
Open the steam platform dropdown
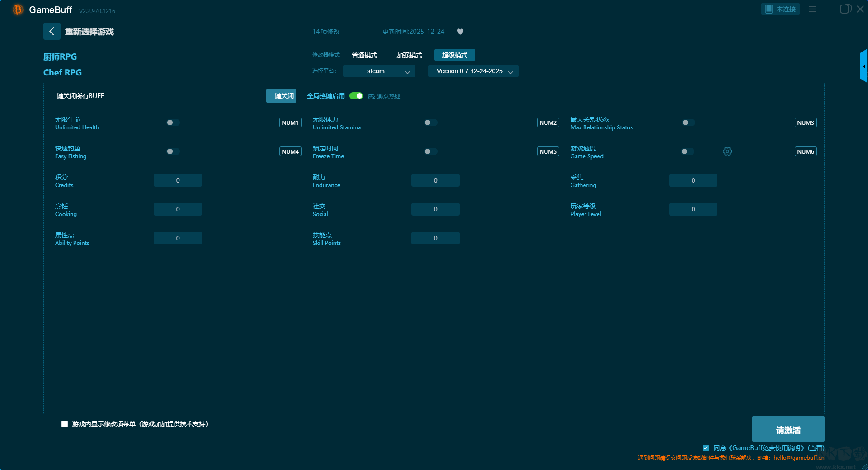pyautogui.click(x=379, y=71)
